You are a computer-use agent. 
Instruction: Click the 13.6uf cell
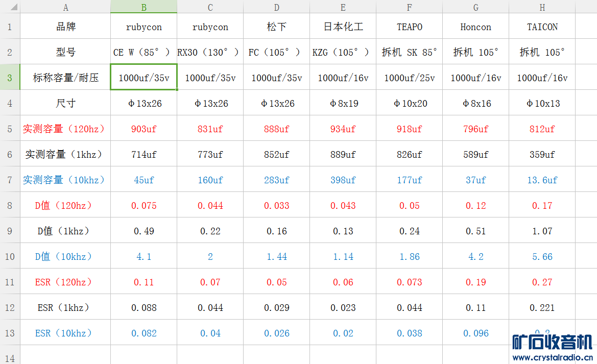pos(542,180)
